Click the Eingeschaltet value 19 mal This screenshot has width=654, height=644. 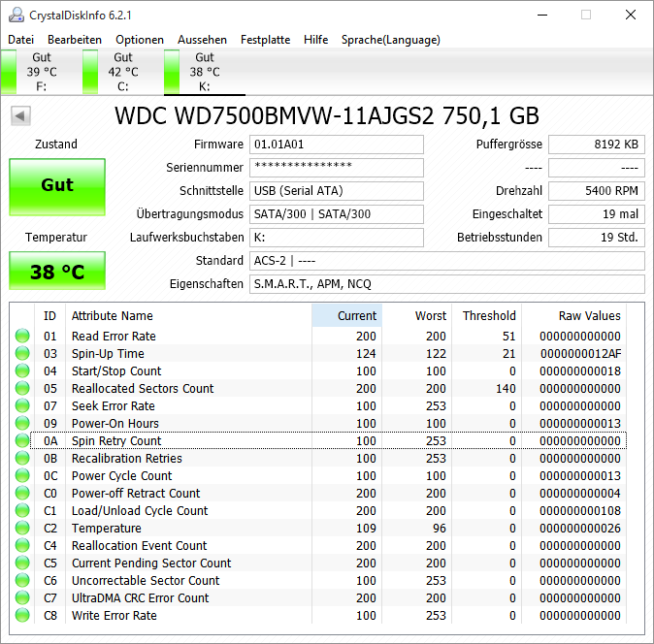597,214
